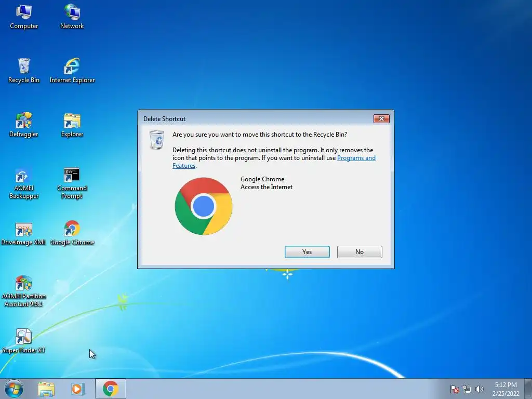Open the Windows Start menu orb
This screenshot has height=399, width=532.
(14, 389)
